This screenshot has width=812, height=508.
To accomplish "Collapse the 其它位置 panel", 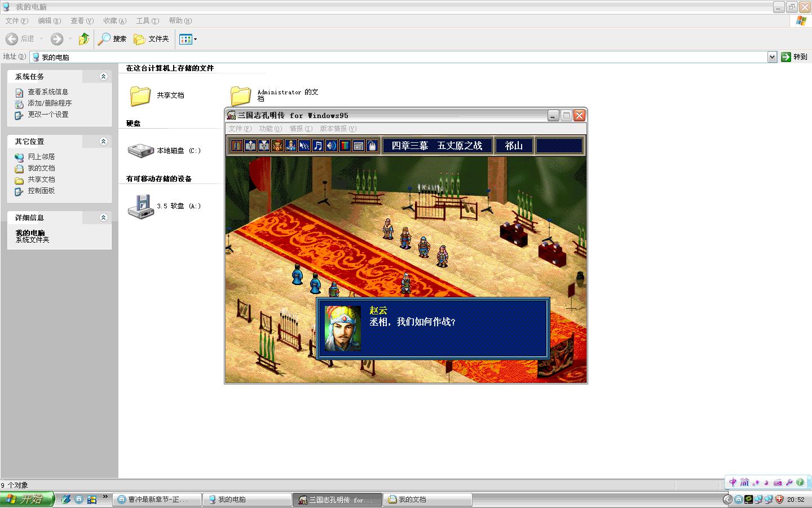I will click(103, 141).
